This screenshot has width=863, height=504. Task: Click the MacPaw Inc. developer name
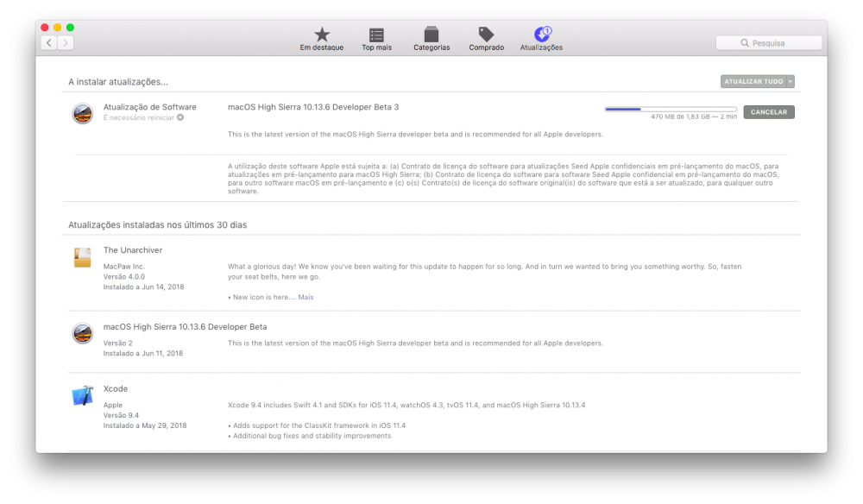point(123,267)
